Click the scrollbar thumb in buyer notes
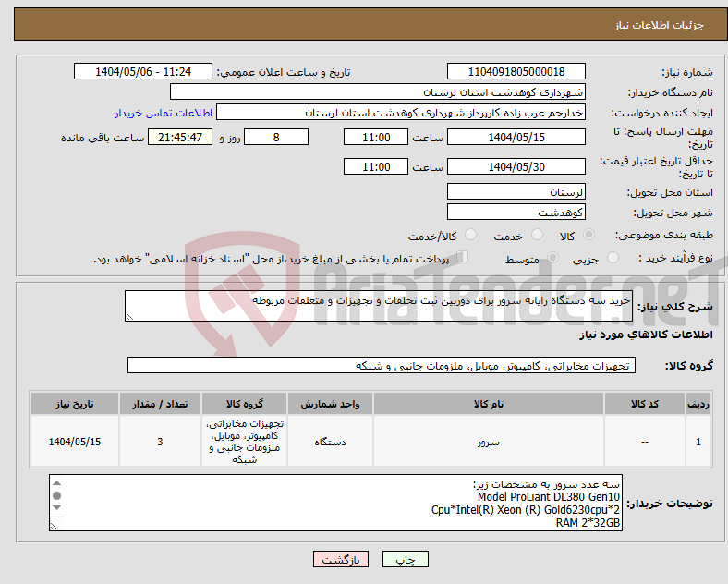This screenshot has width=728, height=584. [x=56, y=496]
